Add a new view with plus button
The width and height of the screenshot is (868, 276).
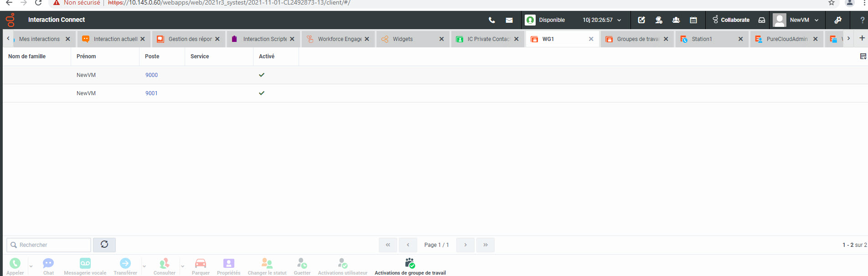pos(862,38)
